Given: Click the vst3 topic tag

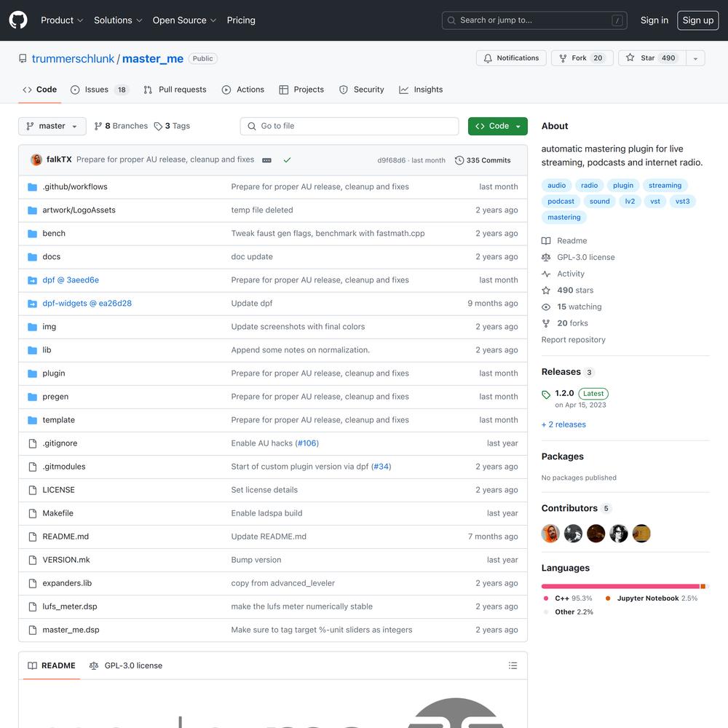Looking at the screenshot, I should (x=683, y=202).
